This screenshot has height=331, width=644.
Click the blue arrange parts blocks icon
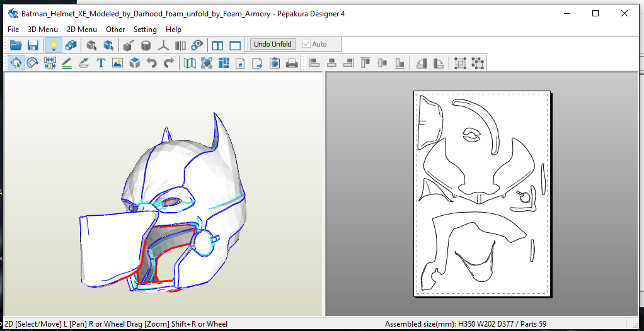(x=224, y=63)
